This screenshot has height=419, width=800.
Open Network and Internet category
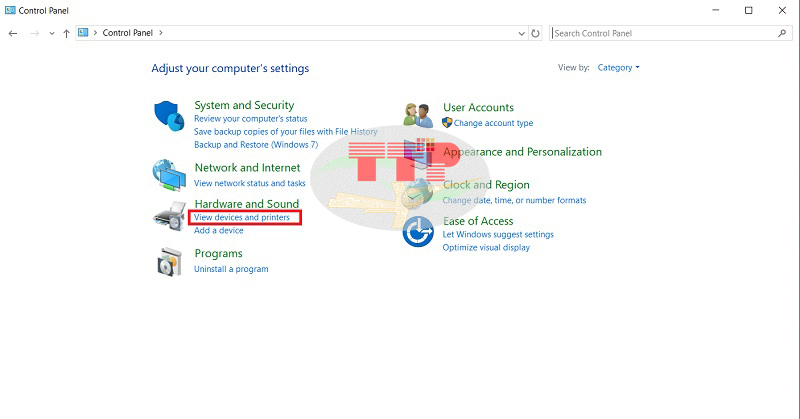click(x=247, y=167)
